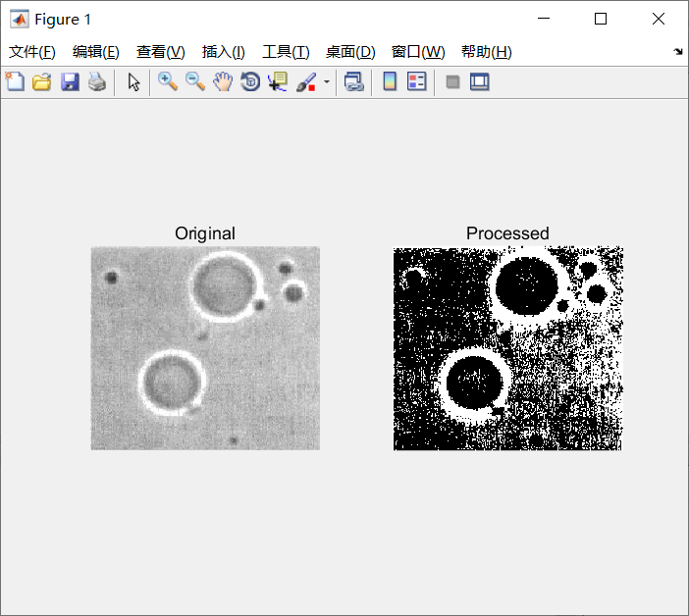Insert a legend using the toolbar icon
This screenshot has width=689, height=616.
click(416, 81)
